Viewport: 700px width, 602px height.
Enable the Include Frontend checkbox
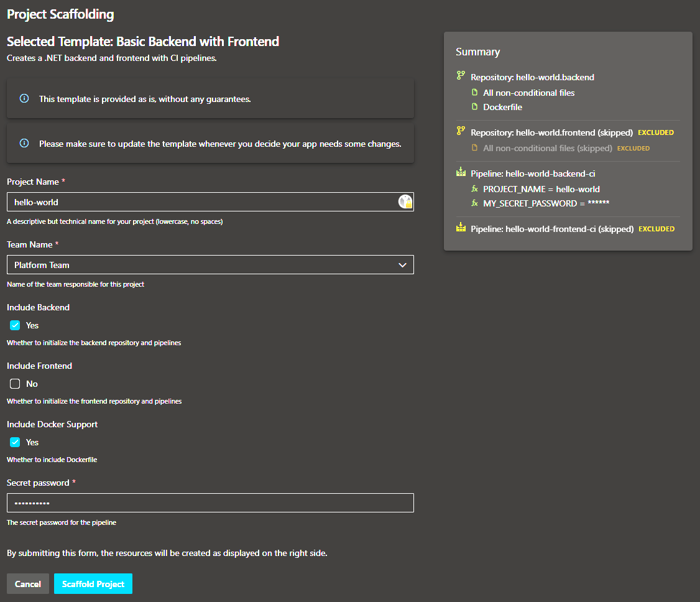[x=14, y=384]
